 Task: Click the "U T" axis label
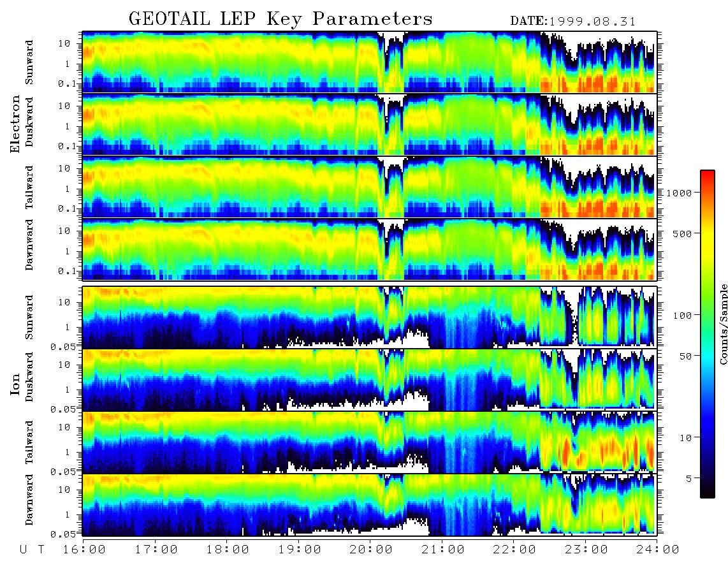click(32, 550)
